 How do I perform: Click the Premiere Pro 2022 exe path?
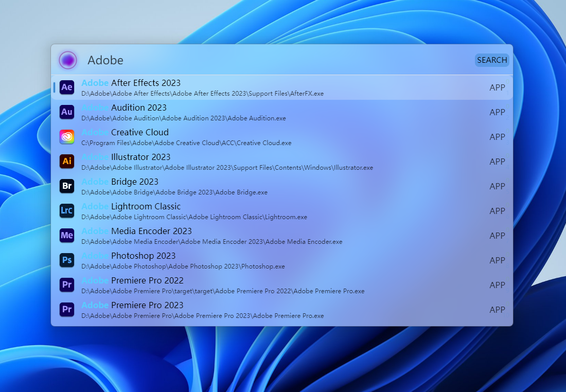click(x=223, y=291)
